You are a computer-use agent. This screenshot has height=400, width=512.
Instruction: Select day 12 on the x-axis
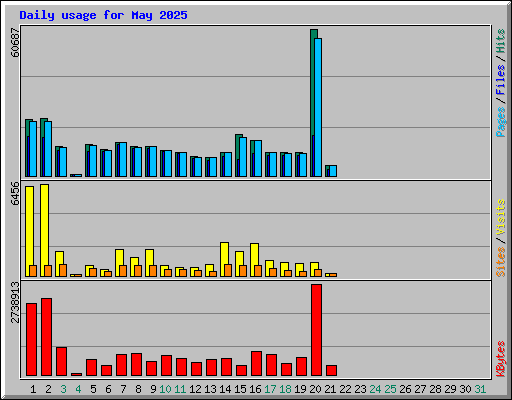(x=195, y=389)
